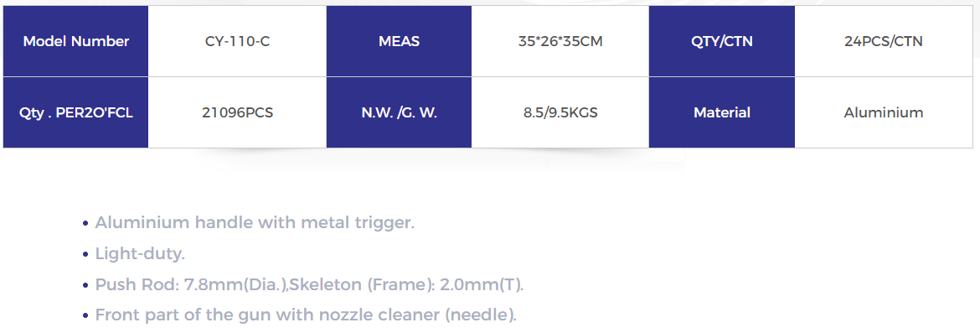Select the 35*26*35CM measurement cell
980x333 pixels.
(560, 41)
